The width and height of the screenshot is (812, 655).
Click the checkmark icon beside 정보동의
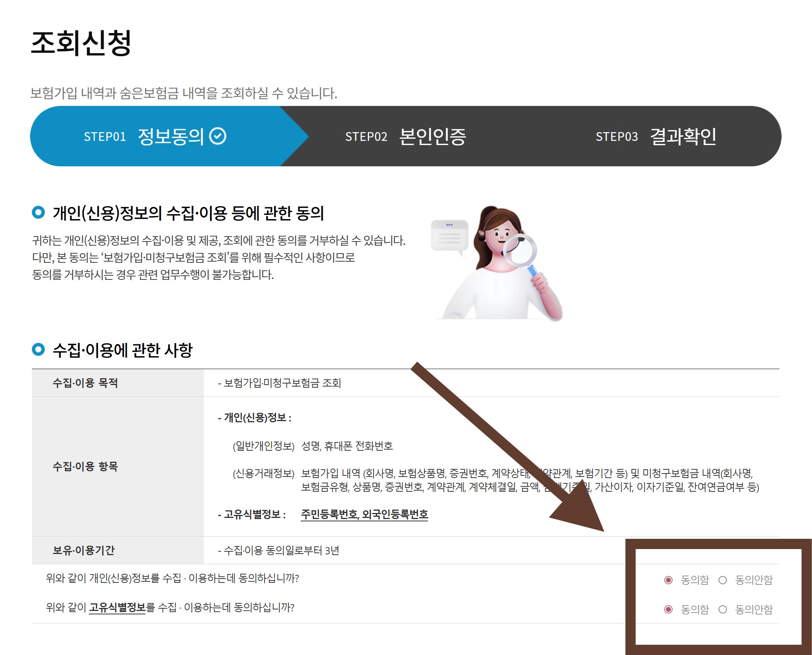pos(218,136)
